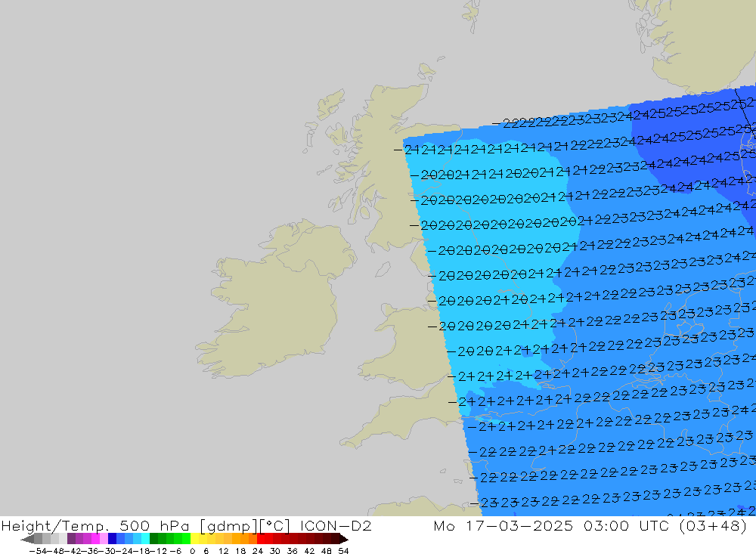756x554 pixels.
Task: Click the Isle of Man on the map
Action: [x=383, y=269]
